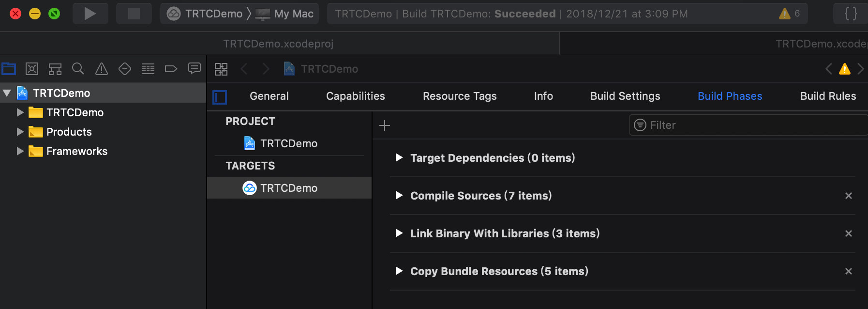868x309 pixels.
Task: Show the symbol navigator
Action: click(55, 69)
